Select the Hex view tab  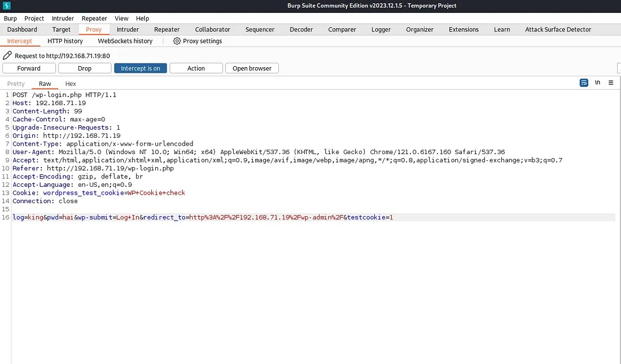point(71,84)
